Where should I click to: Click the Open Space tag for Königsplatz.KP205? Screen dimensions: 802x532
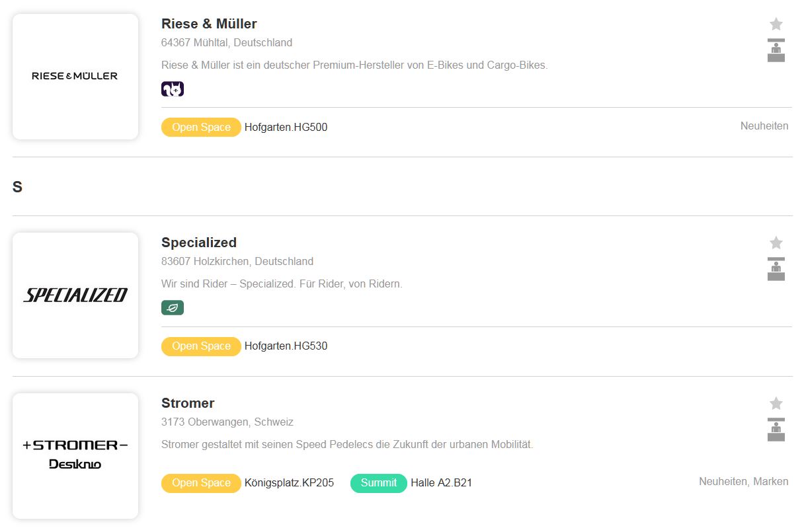(201, 483)
